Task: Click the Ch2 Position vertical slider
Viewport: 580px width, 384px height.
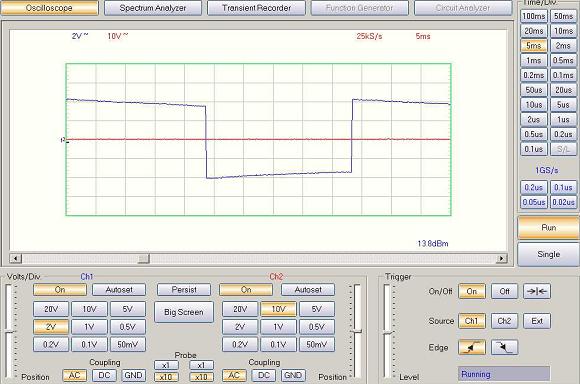Action: pyautogui.click(x=357, y=331)
